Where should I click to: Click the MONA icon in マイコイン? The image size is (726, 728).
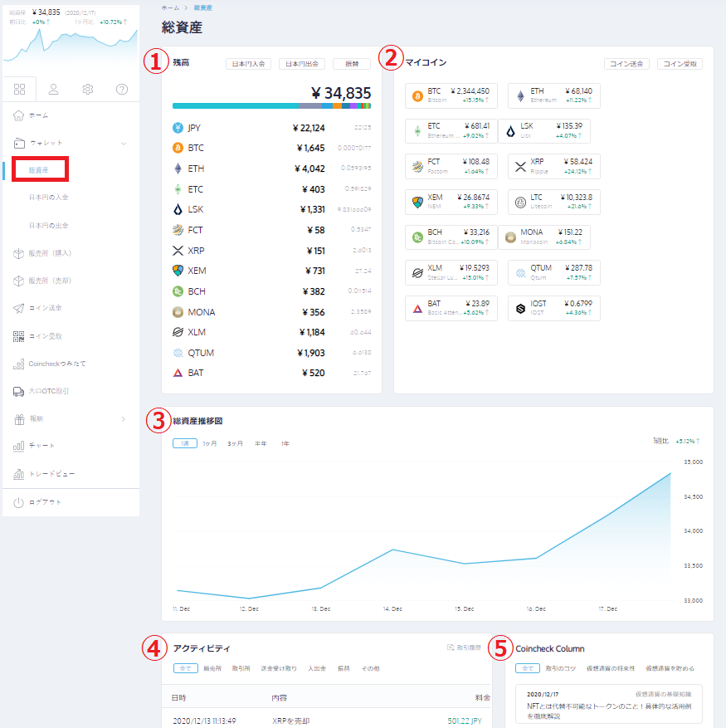(x=510, y=237)
